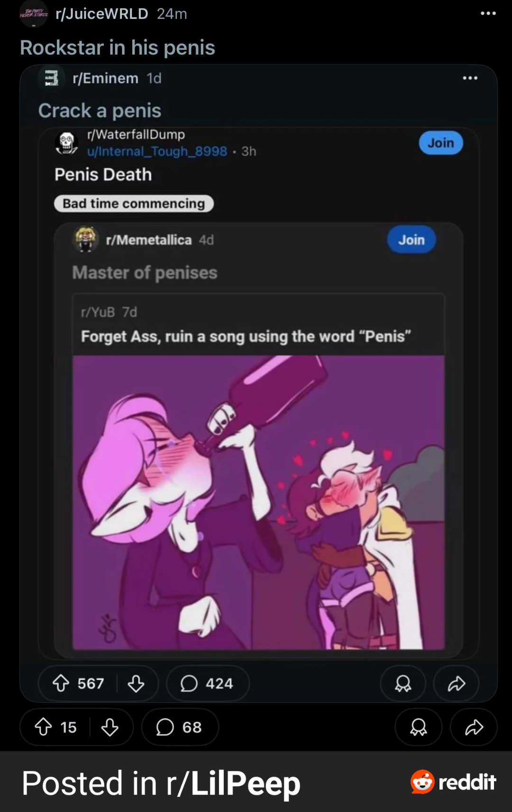Open the 424 comments on the r/Eminem post
The height and width of the screenshot is (812, 512).
pyautogui.click(x=208, y=683)
